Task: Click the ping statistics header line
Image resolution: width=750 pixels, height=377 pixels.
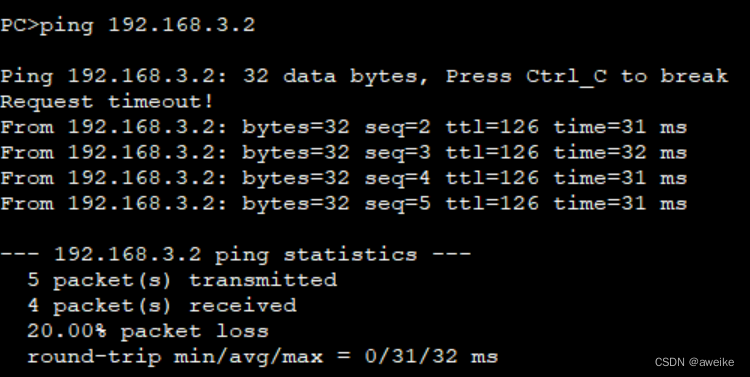Action: (236, 255)
